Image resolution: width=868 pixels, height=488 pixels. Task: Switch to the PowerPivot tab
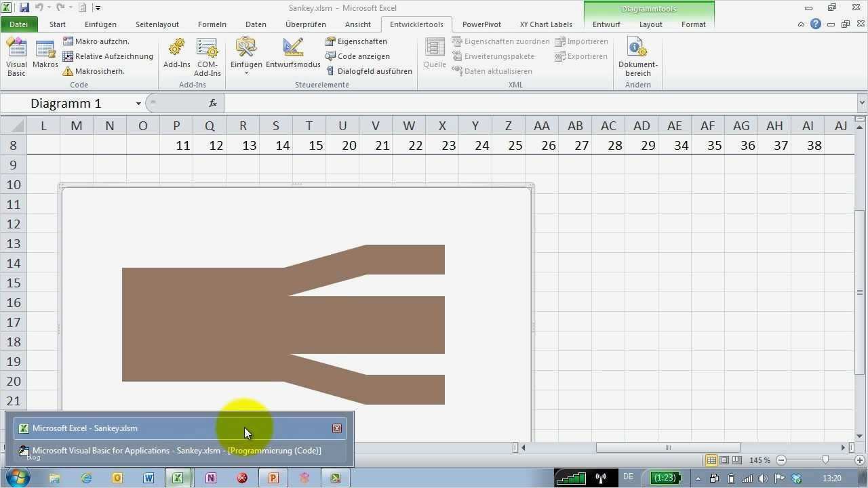coord(481,24)
